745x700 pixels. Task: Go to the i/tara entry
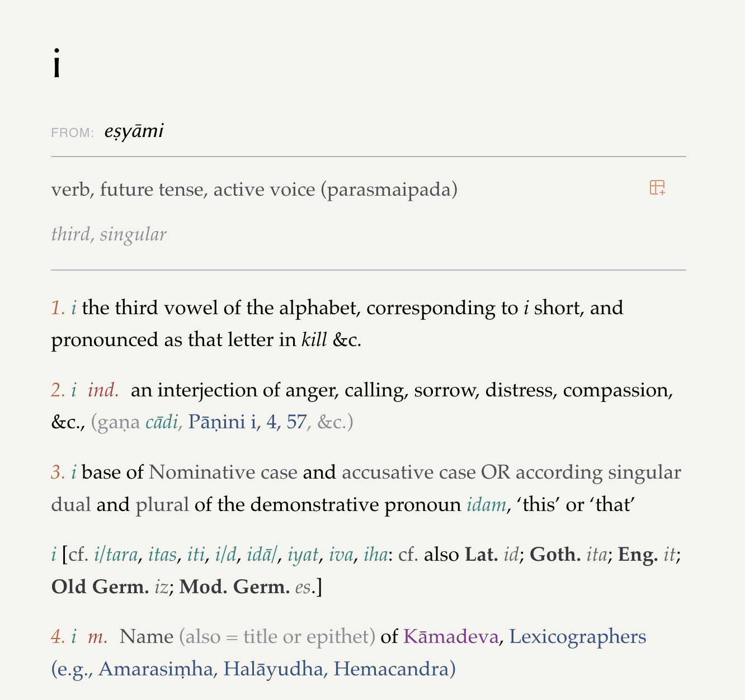pyautogui.click(x=116, y=555)
